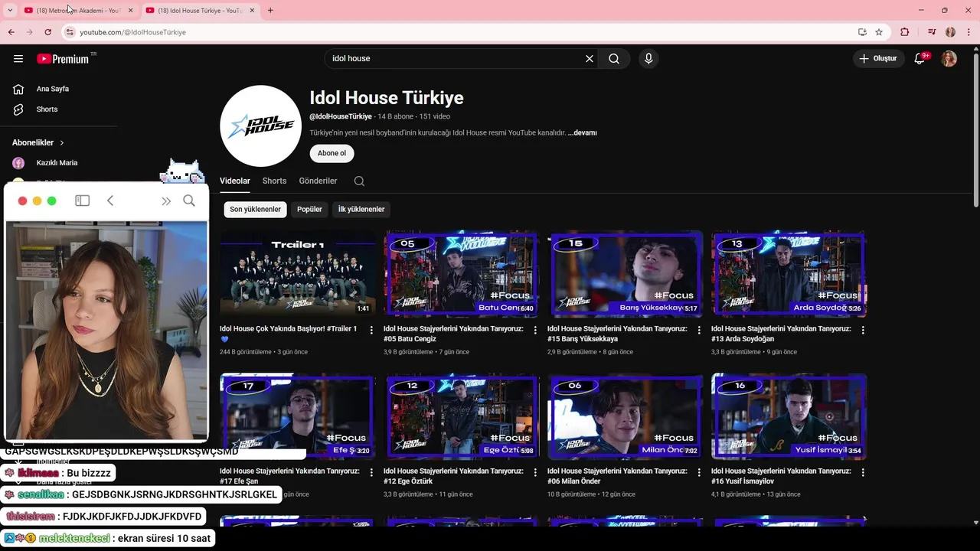980x551 pixels.
Task: Open the notifications bell
Action: pyautogui.click(x=920, y=59)
